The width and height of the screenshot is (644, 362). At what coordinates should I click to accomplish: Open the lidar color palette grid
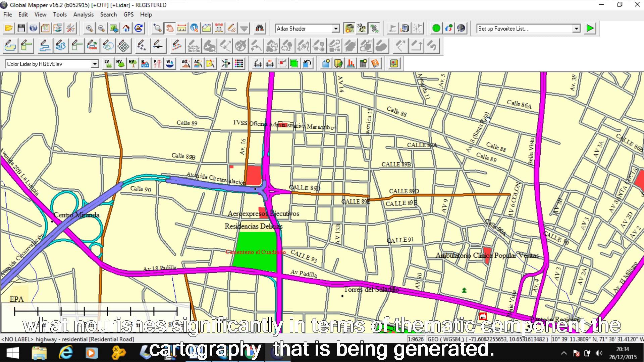click(239, 63)
